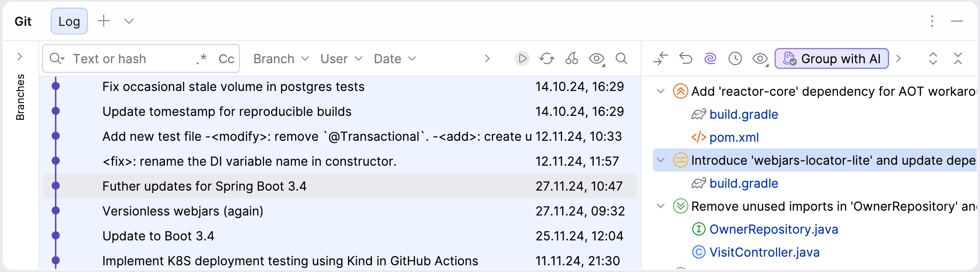Collapse the 'Add reactor-core dependency' group
The image size is (980, 272).
click(x=661, y=91)
